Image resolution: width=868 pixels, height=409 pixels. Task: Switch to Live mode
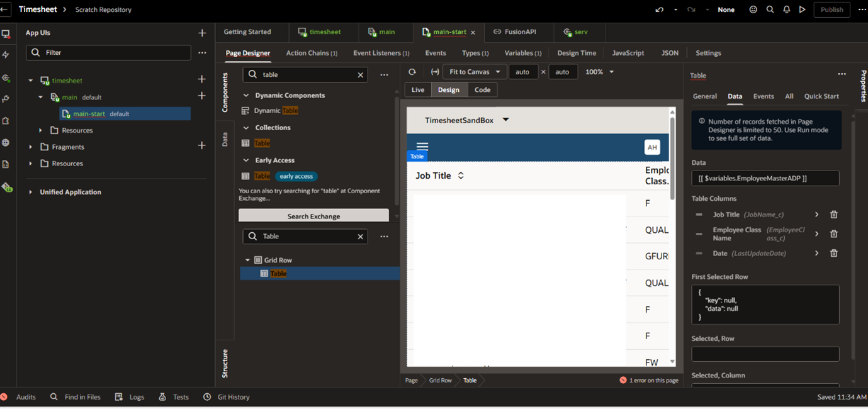pyautogui.click(x=418, y=90)
